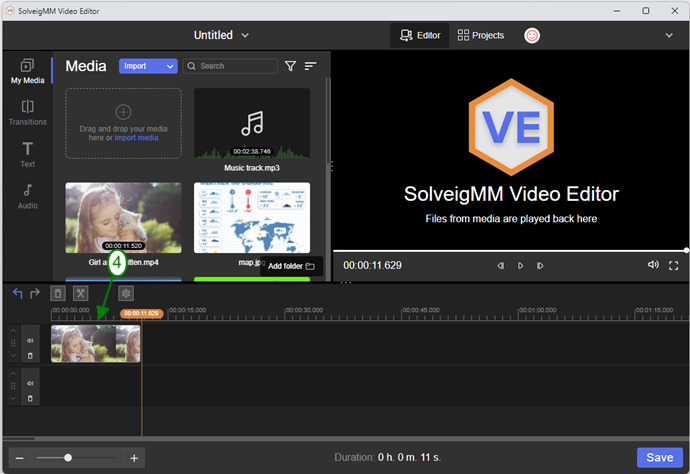
Task: Click the Duration readout text
Action: (x=387, y=458)
